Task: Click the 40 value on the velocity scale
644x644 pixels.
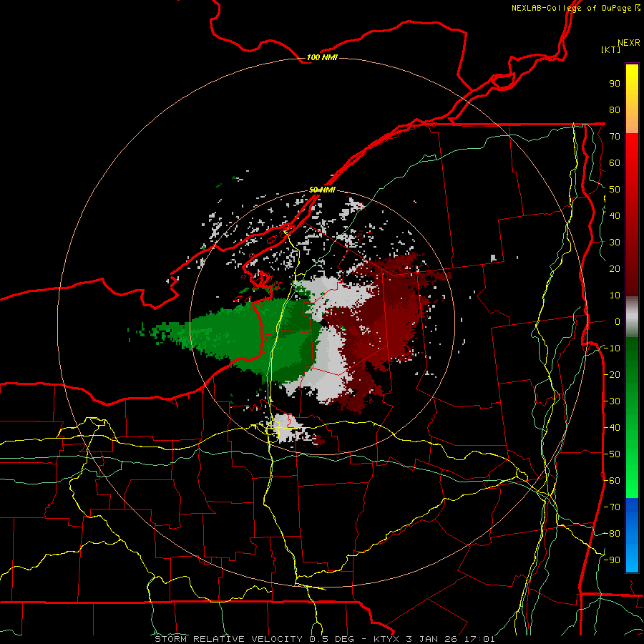Action: pos(615,215)
